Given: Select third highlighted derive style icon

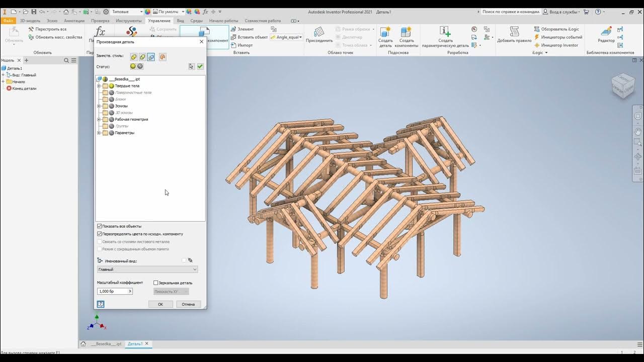Looking at the screenshot, I should pyautogui.click(x=151, y=57).
